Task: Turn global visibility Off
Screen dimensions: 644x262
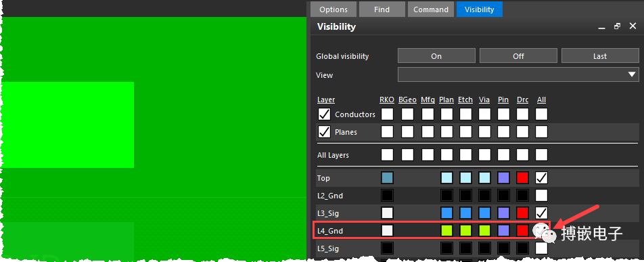Action: point(518,56)
